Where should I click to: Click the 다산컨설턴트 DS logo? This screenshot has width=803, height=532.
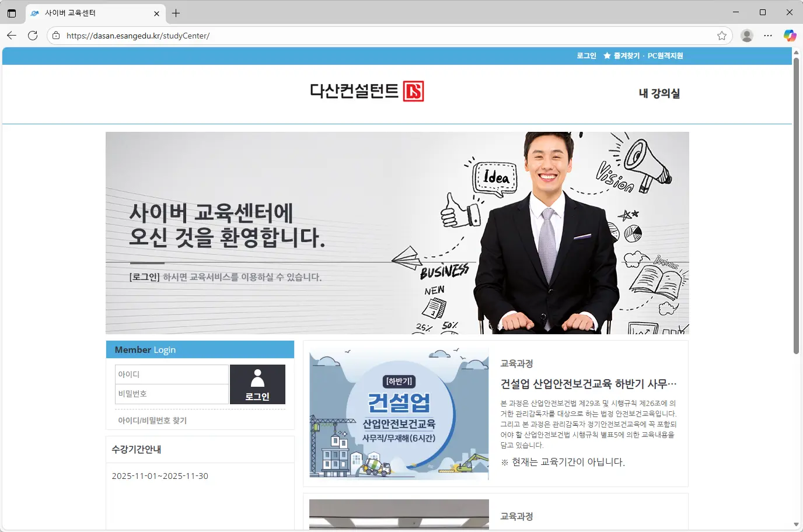coord(366,92)
